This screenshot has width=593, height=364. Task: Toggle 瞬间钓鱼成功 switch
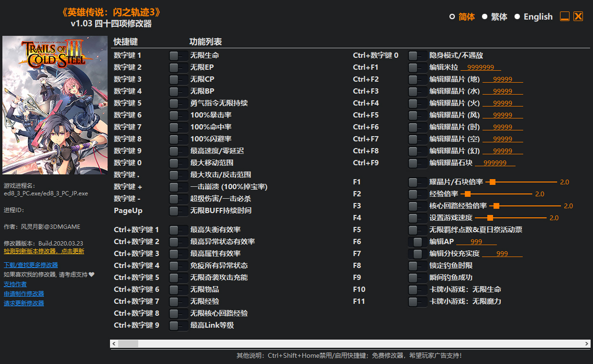417,278
